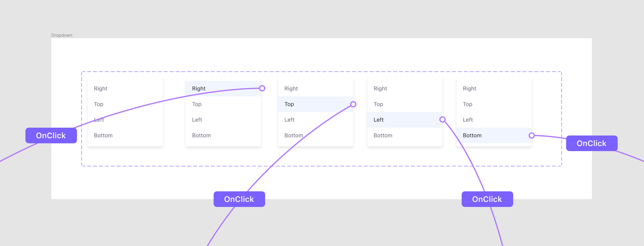Click the highlighted Right menu item
644x246 pixels.
[223, 88]
